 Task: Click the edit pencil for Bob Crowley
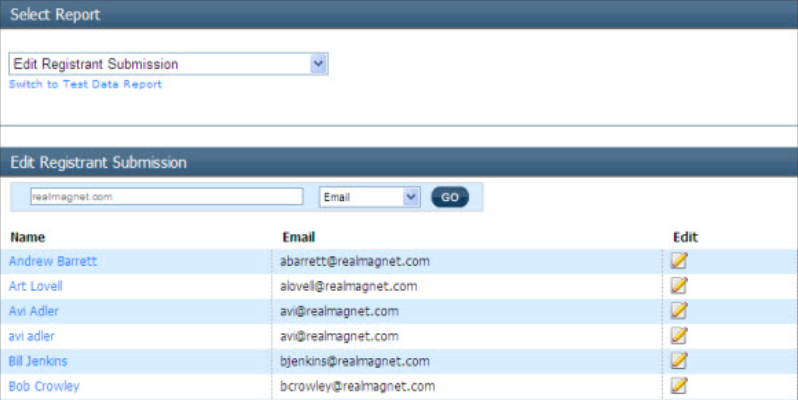click(679, 385)
